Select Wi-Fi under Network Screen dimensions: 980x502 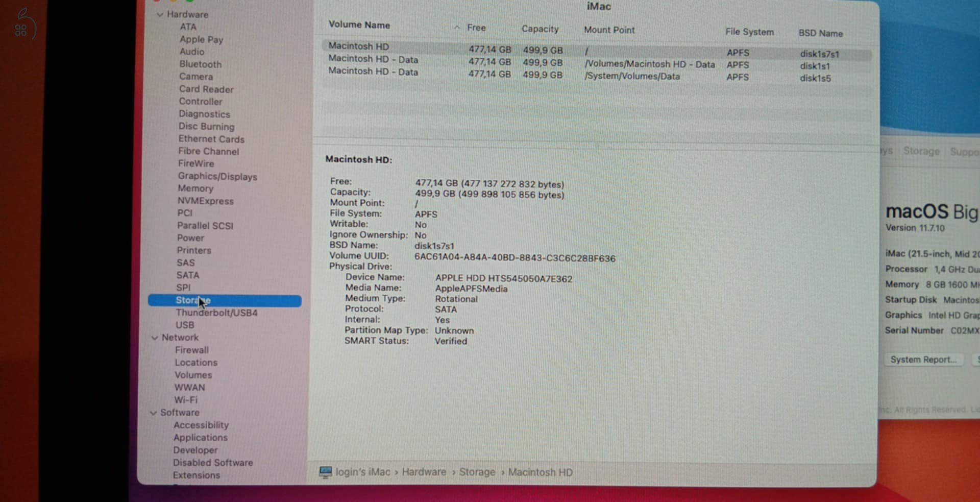[x=186, y=400]
